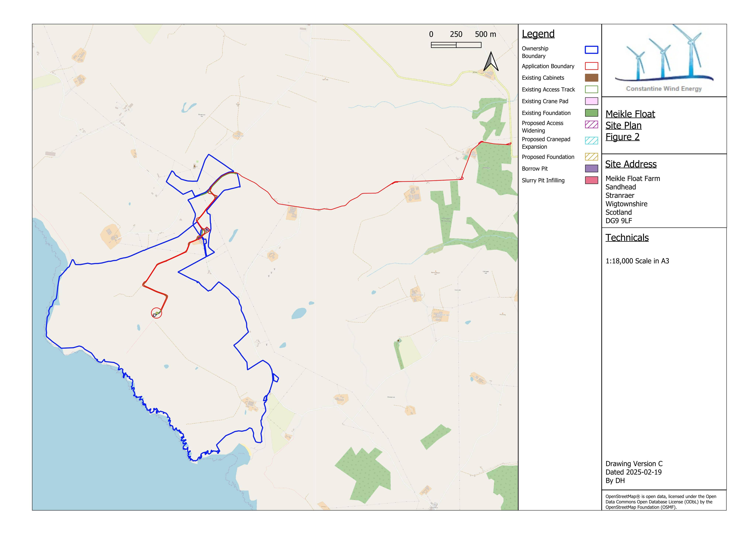
Task: Click the 'Borrow Pit' legend label
Action: coord(535,169)
